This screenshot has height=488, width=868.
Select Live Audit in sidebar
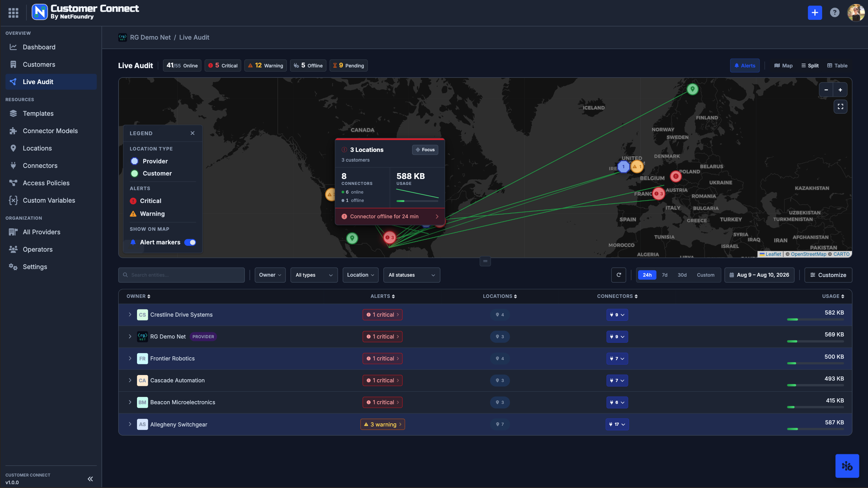pos(51,82)
